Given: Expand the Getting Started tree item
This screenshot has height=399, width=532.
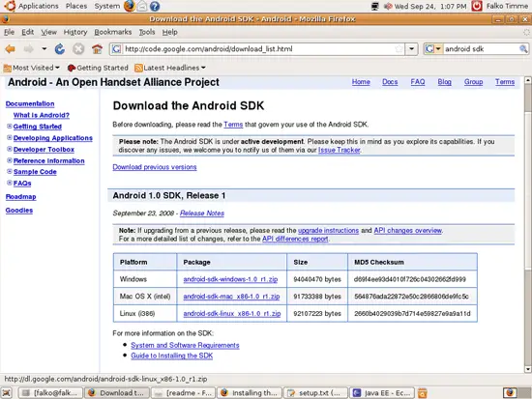Looking at the screenshot, I should (10, 127).
